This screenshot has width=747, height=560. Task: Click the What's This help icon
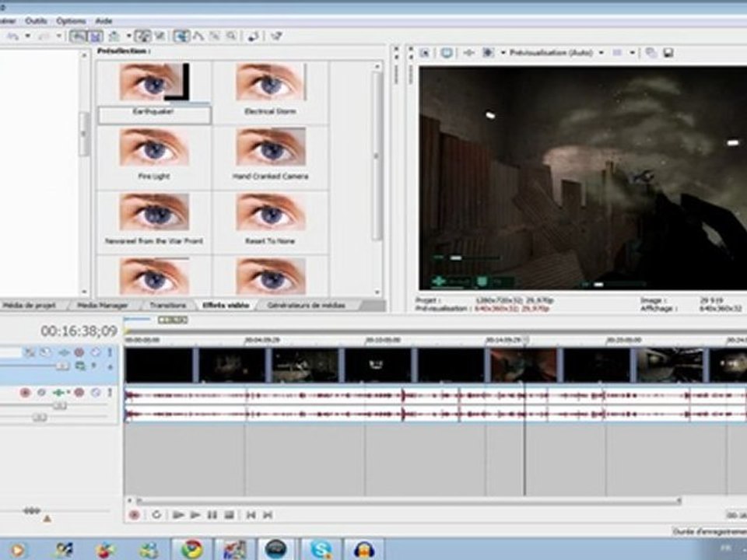(276, 36)
